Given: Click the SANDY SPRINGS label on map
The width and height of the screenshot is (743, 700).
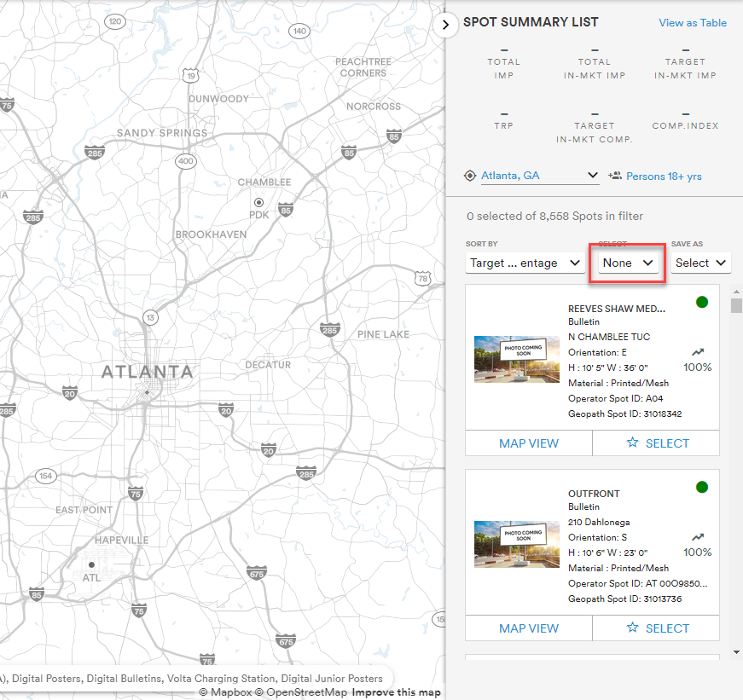Looking at the screenshot, I should click(162, 133).
